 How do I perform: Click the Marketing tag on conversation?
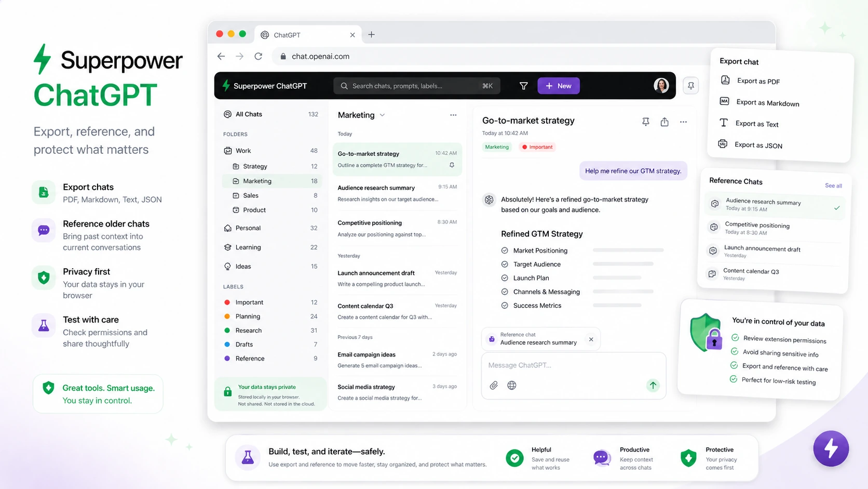(497, 147)
